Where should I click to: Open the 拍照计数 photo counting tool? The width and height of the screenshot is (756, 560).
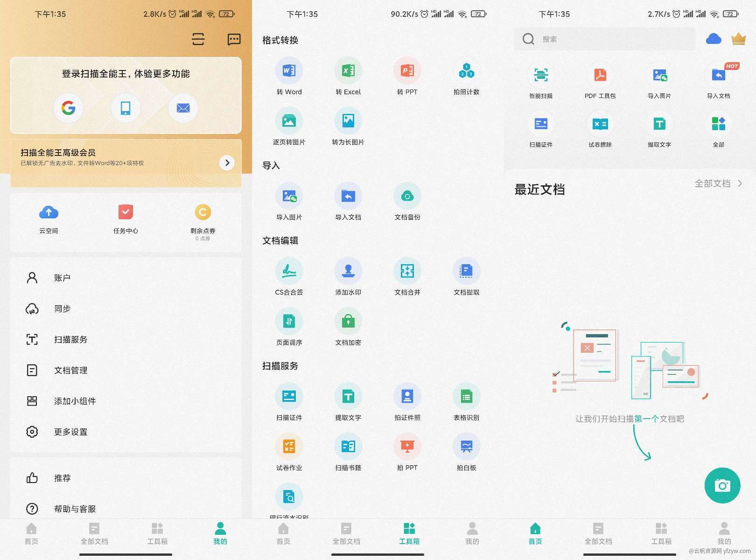(466, 77)
